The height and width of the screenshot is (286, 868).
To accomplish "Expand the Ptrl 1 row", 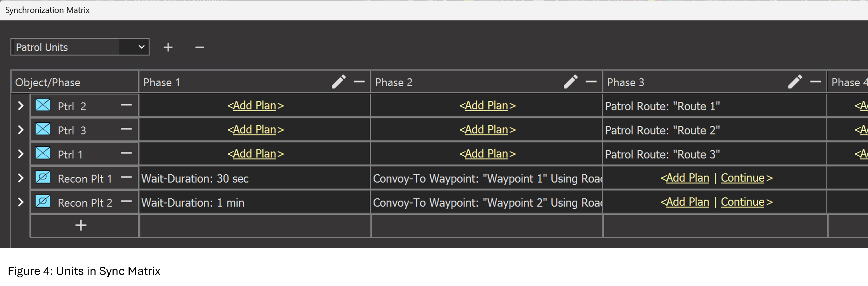I will click(21, 154).
